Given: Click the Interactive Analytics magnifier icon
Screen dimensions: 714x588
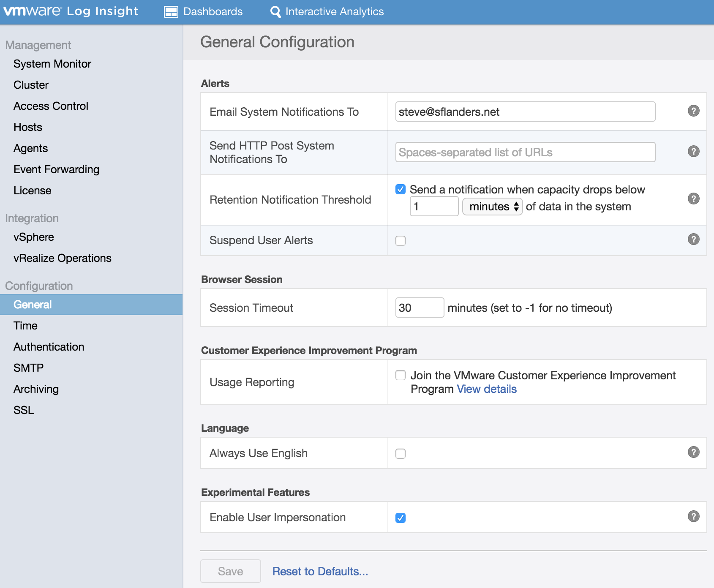Looking at the screenshot, I should (275, 12).
